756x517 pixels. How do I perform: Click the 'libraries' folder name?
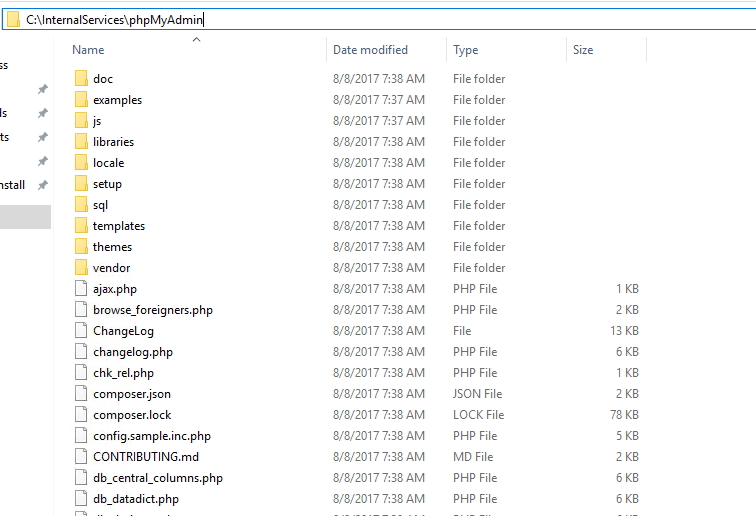113,142
